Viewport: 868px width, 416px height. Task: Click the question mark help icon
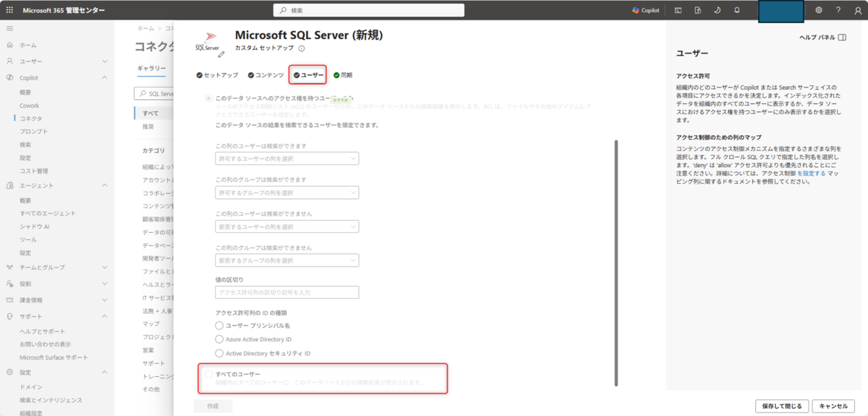[838, 10]
